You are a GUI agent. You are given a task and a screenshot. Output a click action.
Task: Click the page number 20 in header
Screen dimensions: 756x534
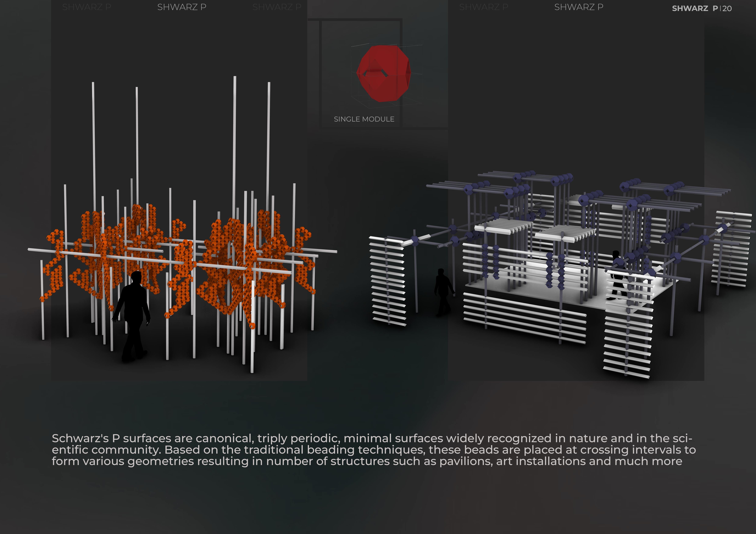coord(727,9)
